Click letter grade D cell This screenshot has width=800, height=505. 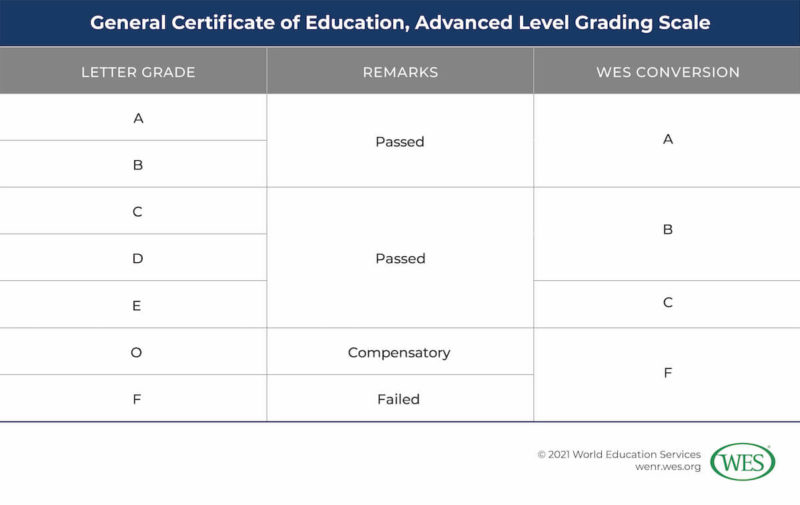pyautogui.click(x=138, y=259)
